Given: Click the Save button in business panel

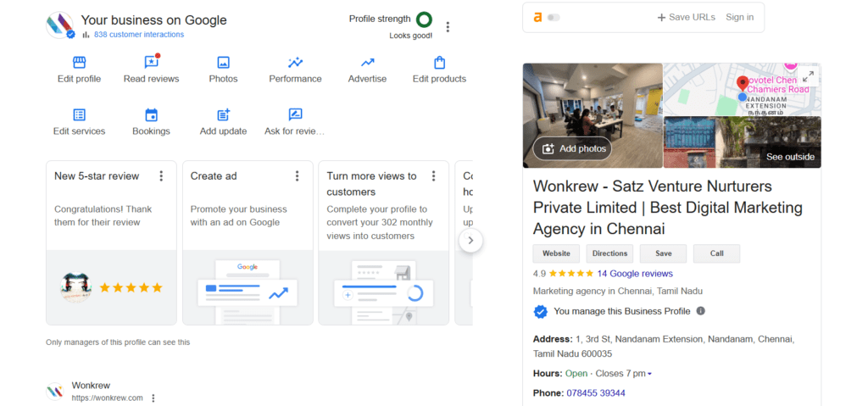Looking at the screenshot, I should 663,253.
